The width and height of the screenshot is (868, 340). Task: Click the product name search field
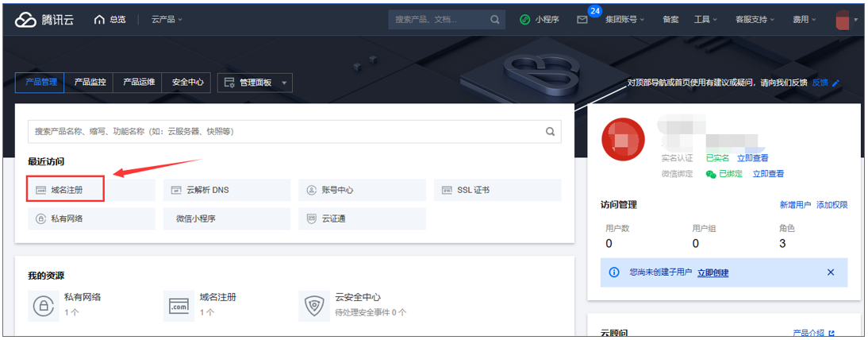coord(286,132)
